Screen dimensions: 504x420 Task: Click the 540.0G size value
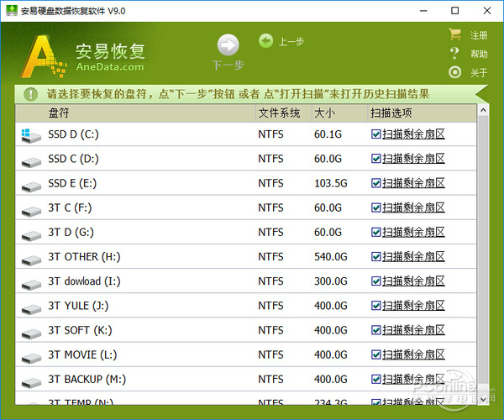coord(331,256)
